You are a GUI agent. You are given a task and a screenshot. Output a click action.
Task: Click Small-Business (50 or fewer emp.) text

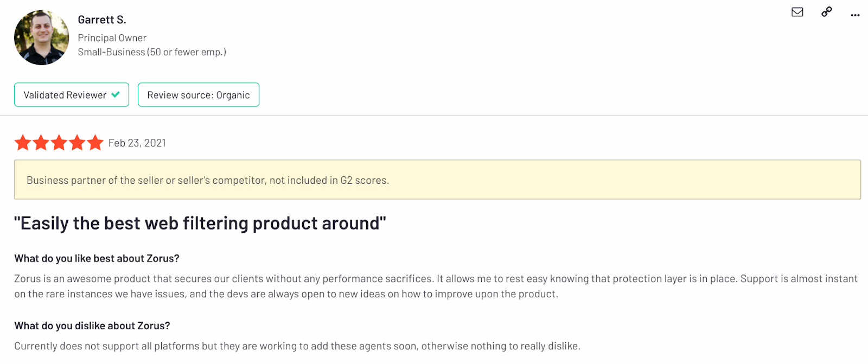point(152,52)
